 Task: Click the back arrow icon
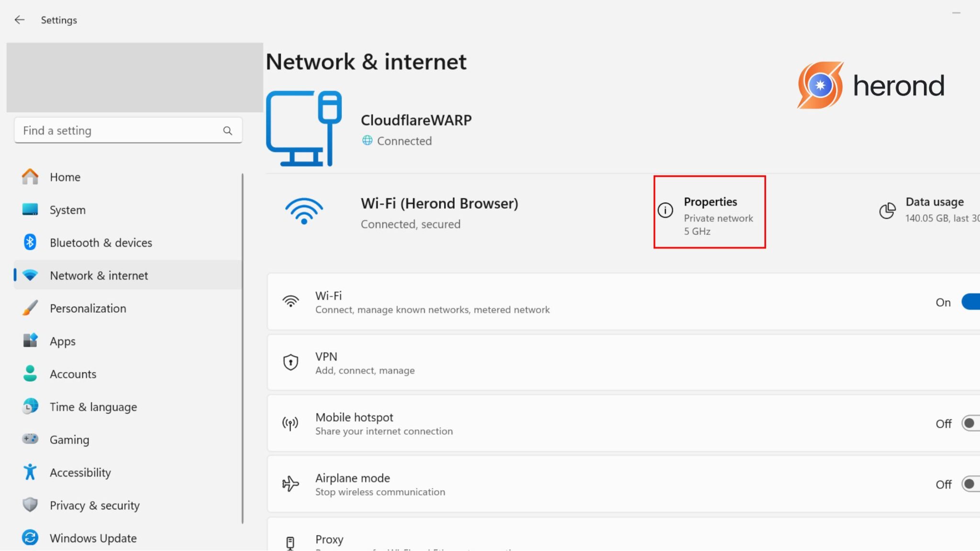click(19, 20)
